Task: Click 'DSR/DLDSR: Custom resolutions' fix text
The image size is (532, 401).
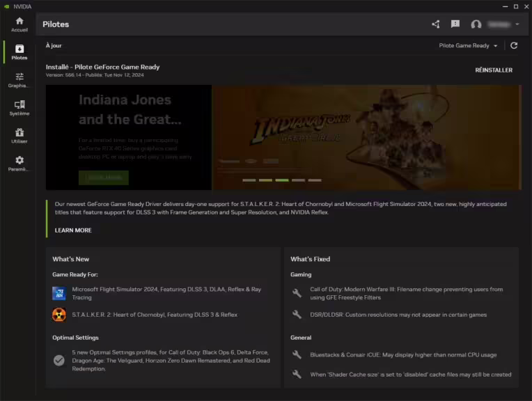Action: (x=398, y=315)
